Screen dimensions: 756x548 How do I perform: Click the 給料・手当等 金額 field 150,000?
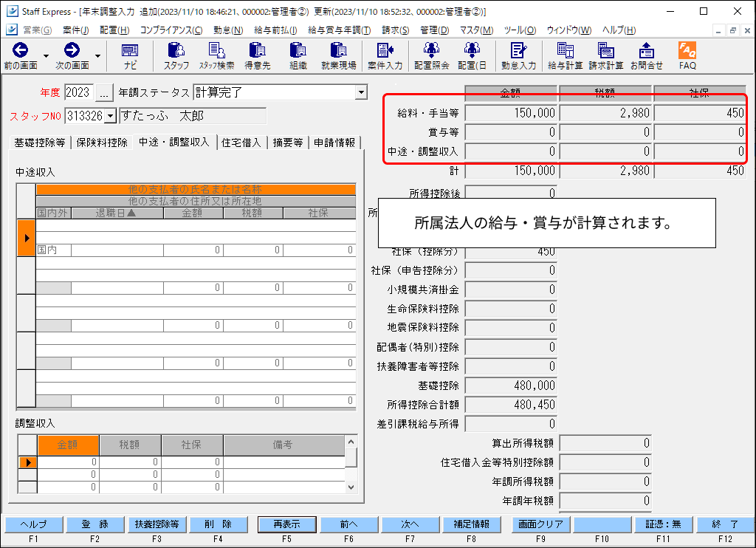pos(511,113)
